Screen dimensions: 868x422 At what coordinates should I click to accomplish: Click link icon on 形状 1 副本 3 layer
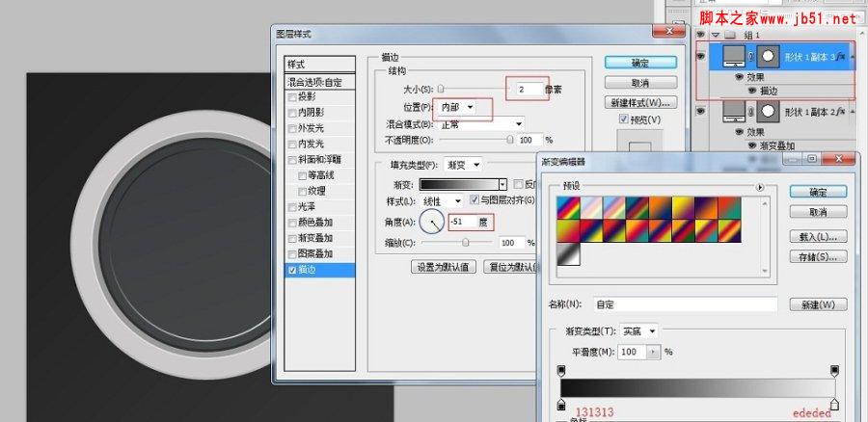(x=752, y=57)
